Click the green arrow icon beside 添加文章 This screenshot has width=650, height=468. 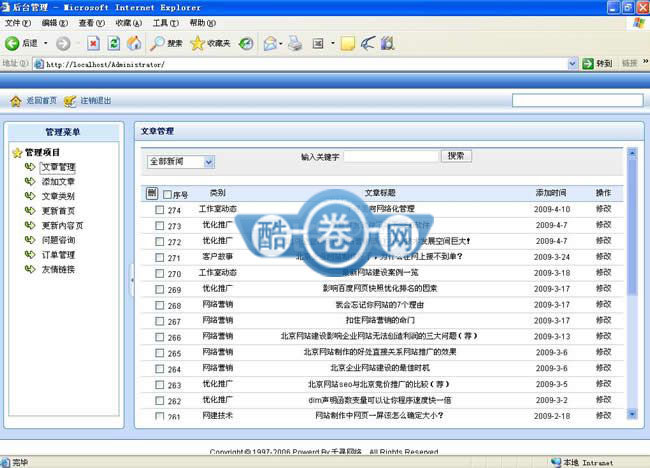(x=30, y=182)
